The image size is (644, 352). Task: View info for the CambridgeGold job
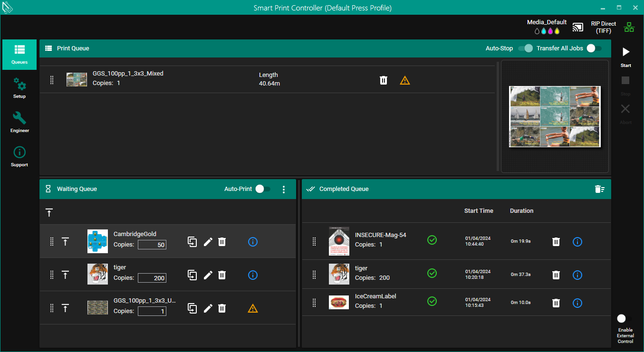point(252,242)
